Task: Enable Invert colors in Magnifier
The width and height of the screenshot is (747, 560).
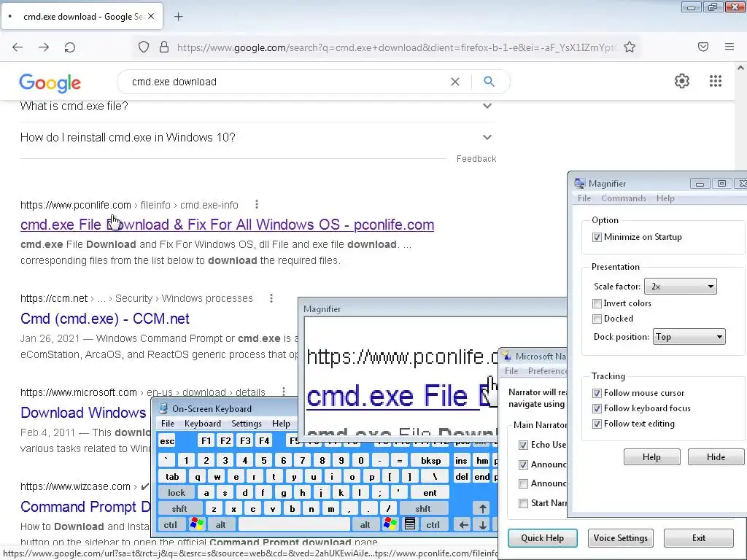Action: (x=597, y=303)
